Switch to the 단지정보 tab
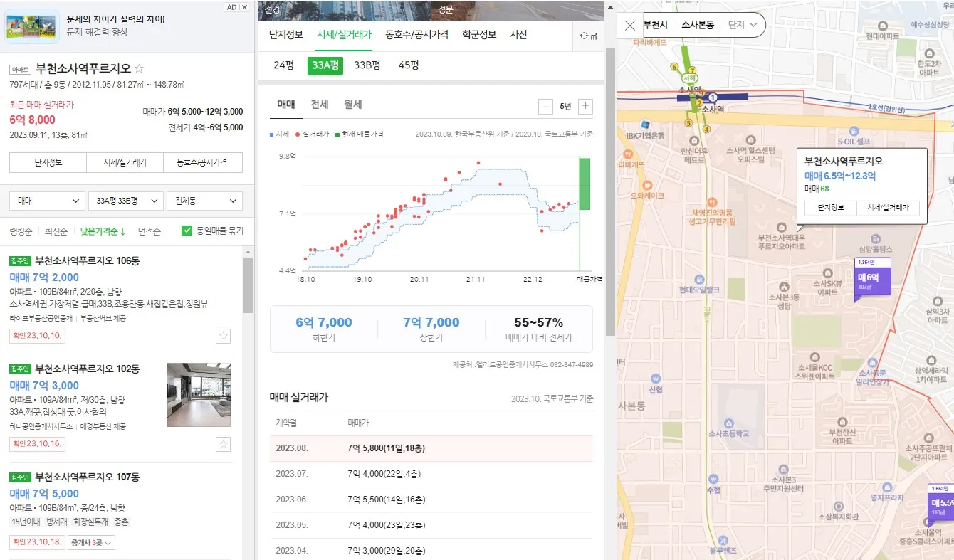 286,35
